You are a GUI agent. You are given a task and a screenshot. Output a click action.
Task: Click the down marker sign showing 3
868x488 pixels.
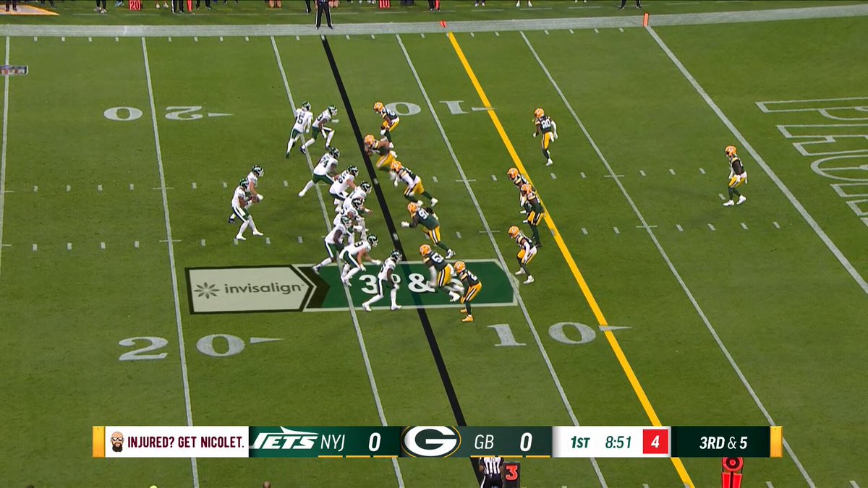coord(511,474)
